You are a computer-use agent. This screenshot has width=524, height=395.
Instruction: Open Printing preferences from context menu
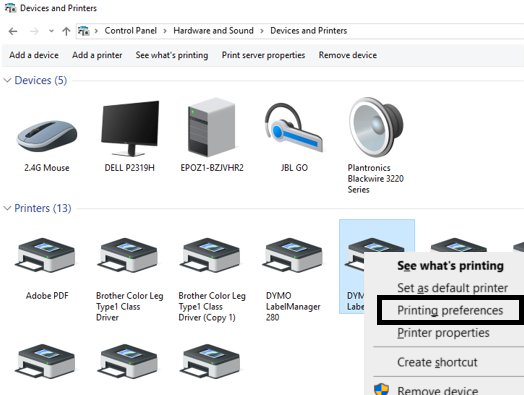(x=450, y=310)
